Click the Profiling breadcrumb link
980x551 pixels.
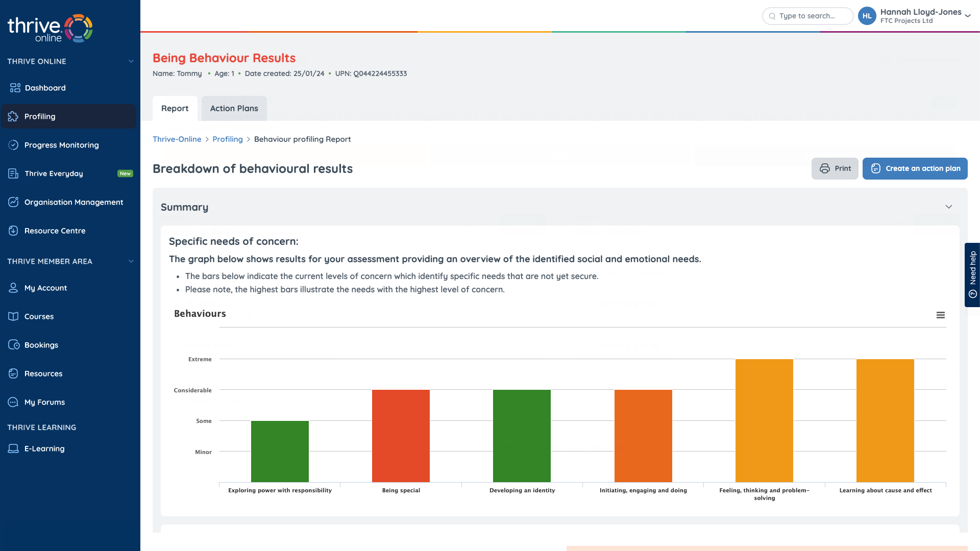click(x=228, y=139)
